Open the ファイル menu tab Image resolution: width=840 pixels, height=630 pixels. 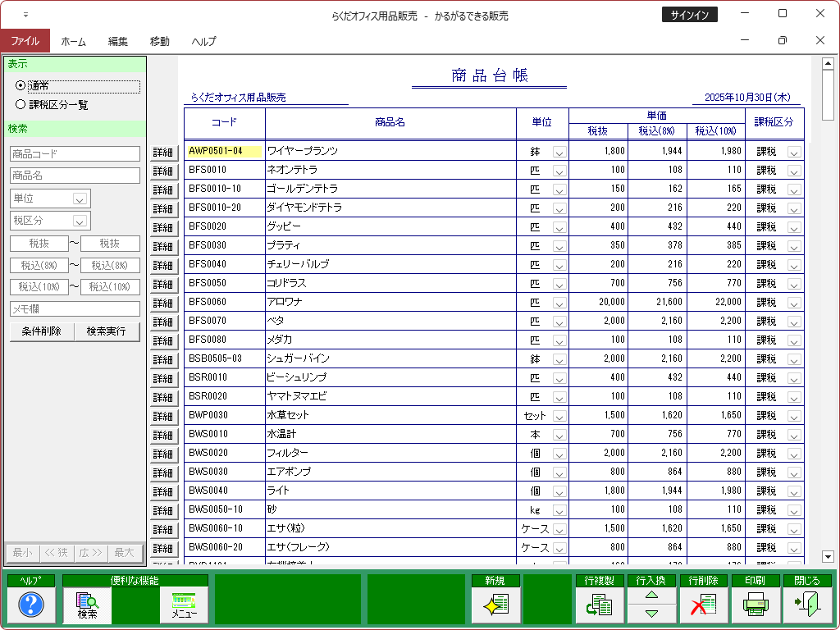(25, 41)
